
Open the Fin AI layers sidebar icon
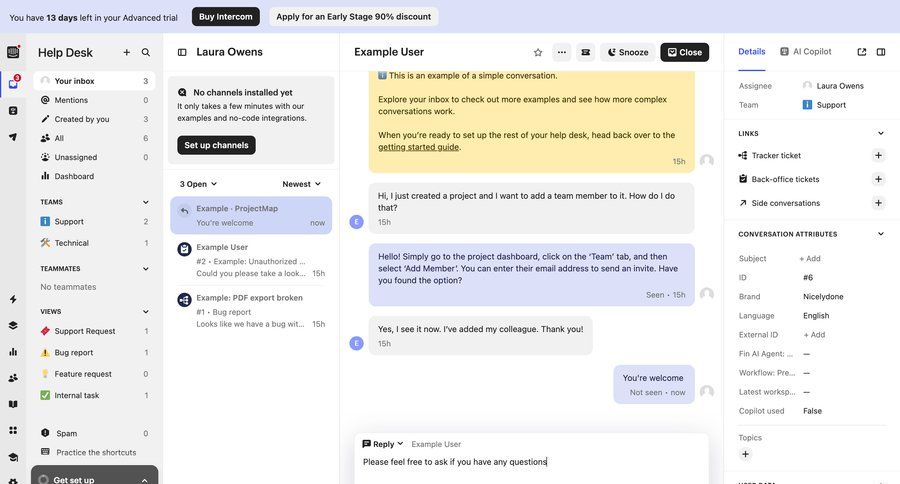[x=13, y=326]
